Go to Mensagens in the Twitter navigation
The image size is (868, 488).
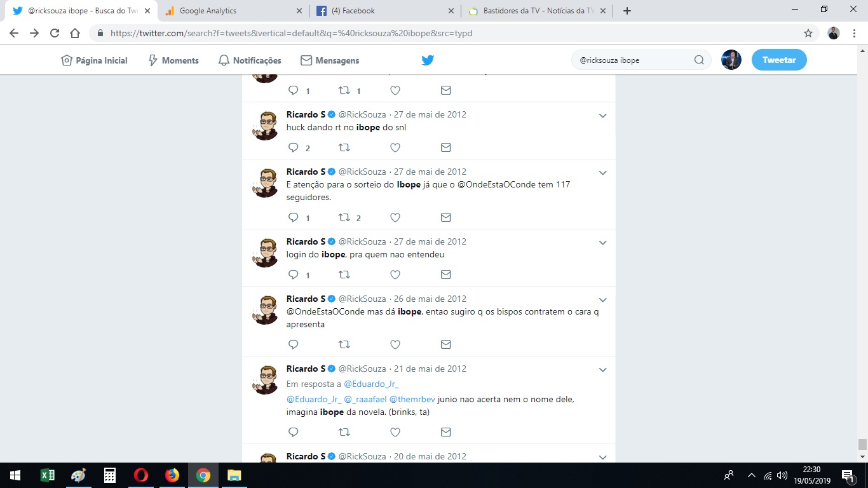[x=330, y=60]
